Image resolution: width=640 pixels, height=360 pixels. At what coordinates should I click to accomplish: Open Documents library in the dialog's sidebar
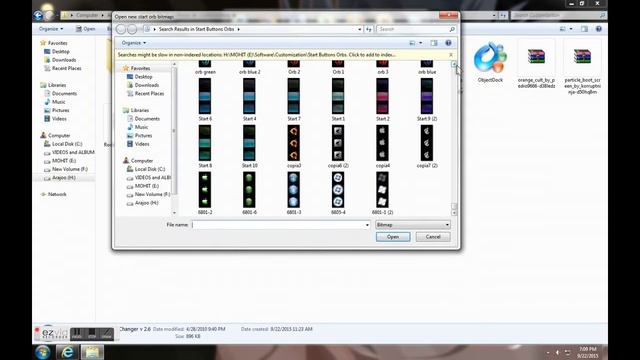click(147, 119)
